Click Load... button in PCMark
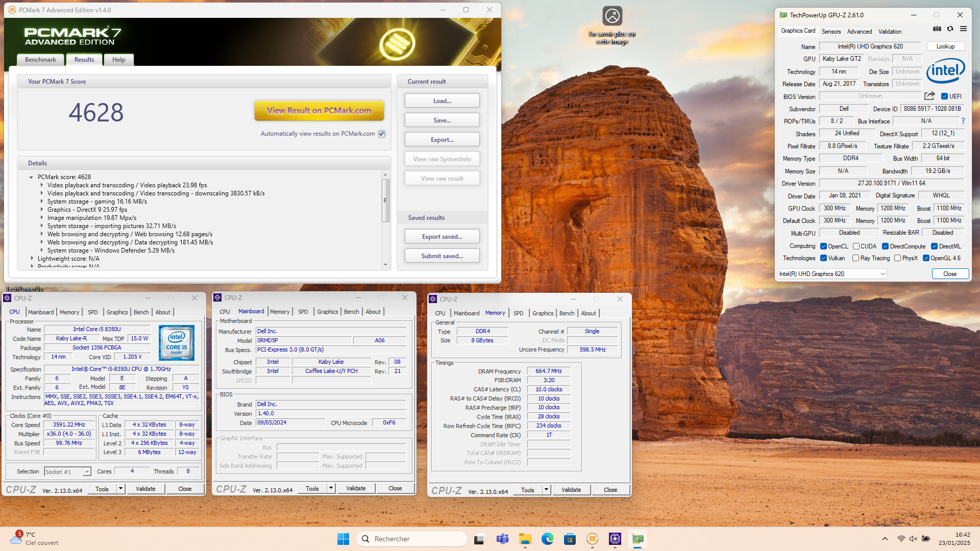The width and height of the screenshot is (980, 551). click(x=442, y=101)
